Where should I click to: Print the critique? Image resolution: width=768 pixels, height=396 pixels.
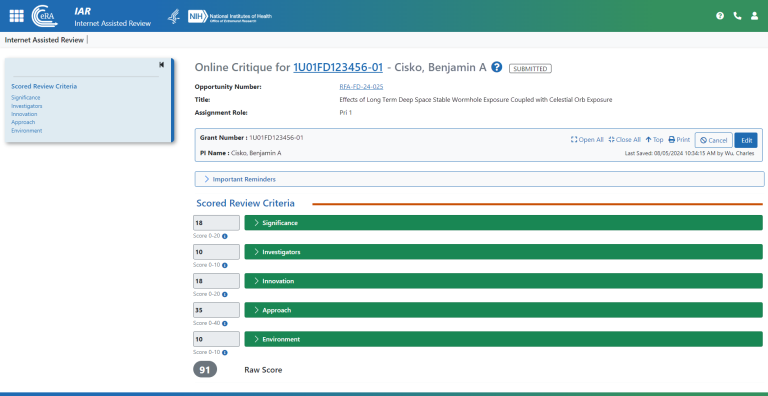pyautogui.click(x=679, y=140)
